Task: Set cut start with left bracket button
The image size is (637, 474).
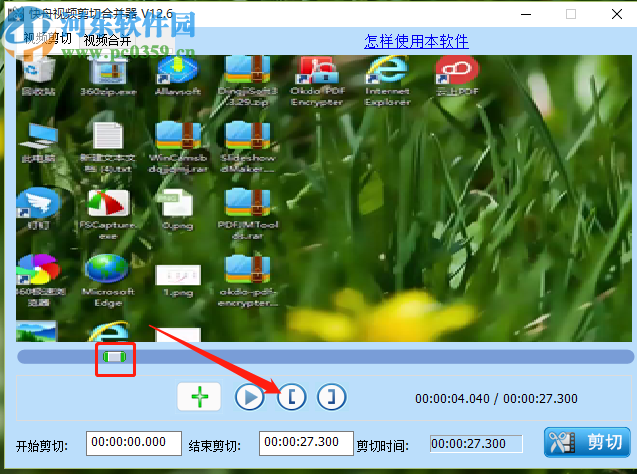Action: point(291,397)
